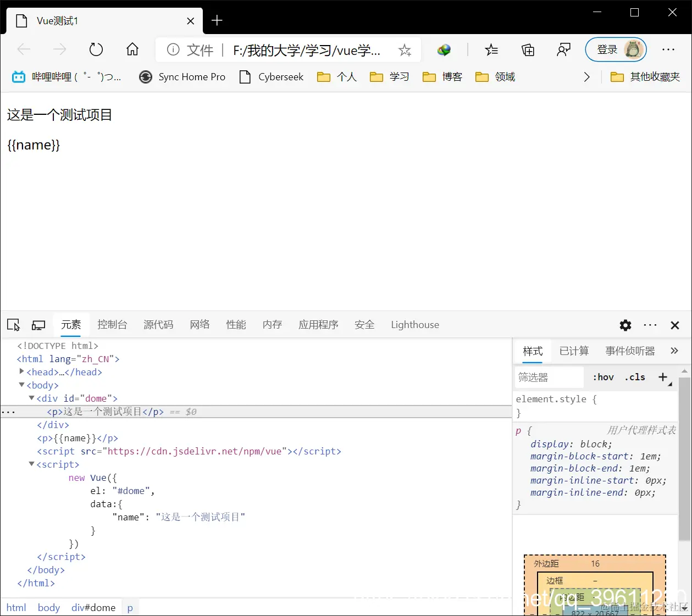
Task: Click the 登录 profile button
Action: point(616,50)
